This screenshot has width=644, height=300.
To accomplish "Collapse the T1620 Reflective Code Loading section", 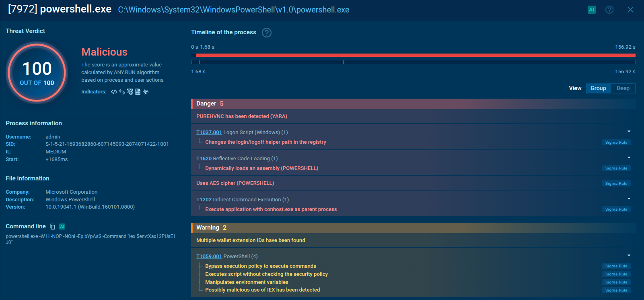I will click(x=629, y=158).
